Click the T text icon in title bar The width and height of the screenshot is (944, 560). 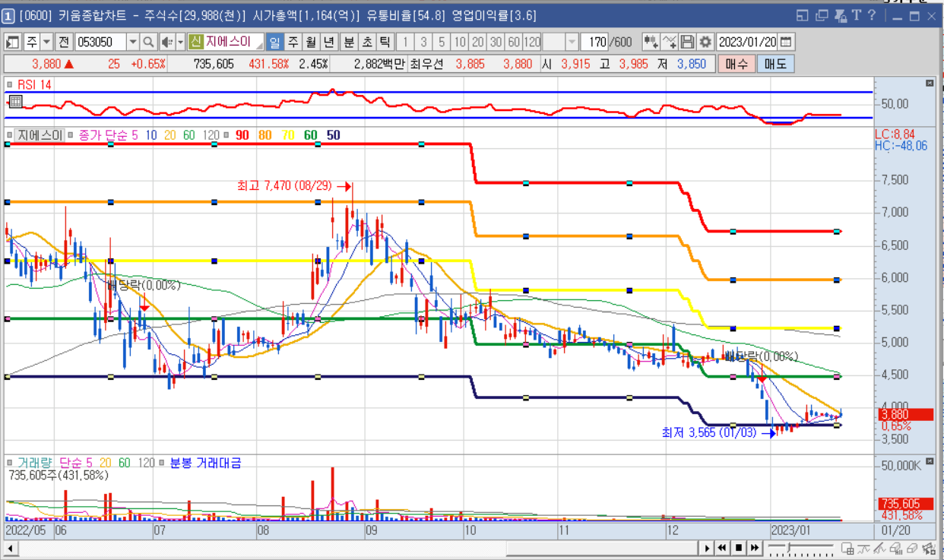click(x=856, y=15)
